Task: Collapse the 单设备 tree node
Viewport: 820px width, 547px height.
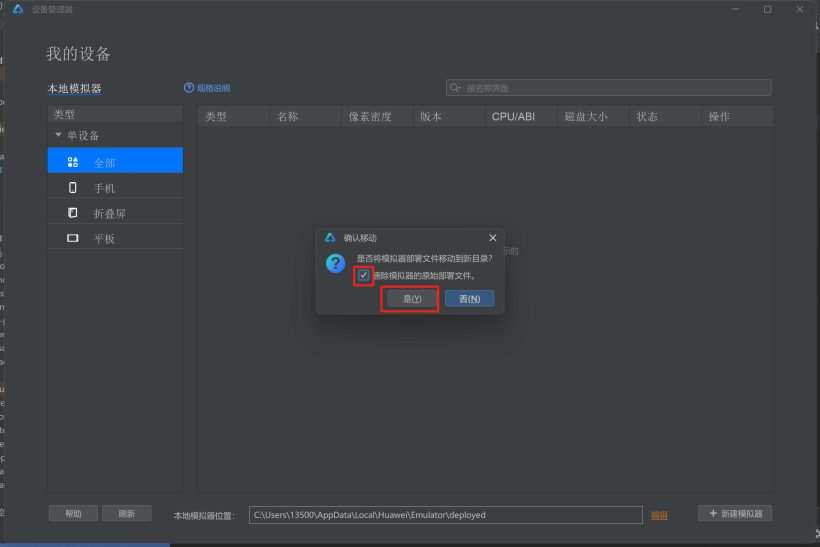Action: 58,135
